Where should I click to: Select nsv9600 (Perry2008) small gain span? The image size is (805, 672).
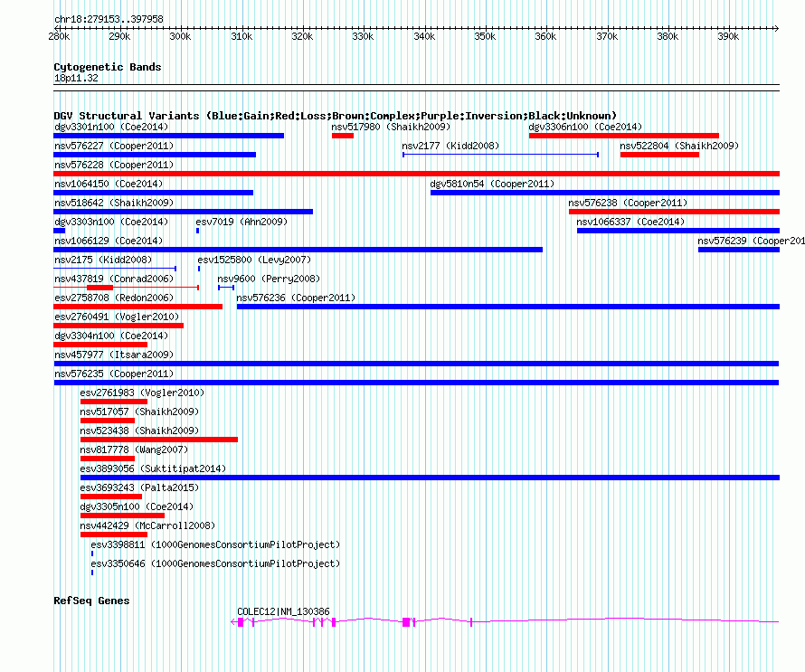tap(226, 288)
